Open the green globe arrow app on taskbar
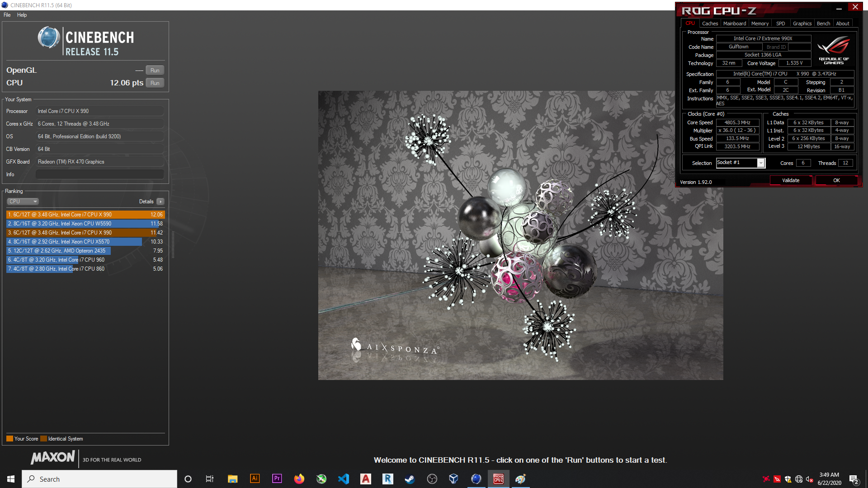Viewport: 868px width, 488px height. (x=321, y=479)
